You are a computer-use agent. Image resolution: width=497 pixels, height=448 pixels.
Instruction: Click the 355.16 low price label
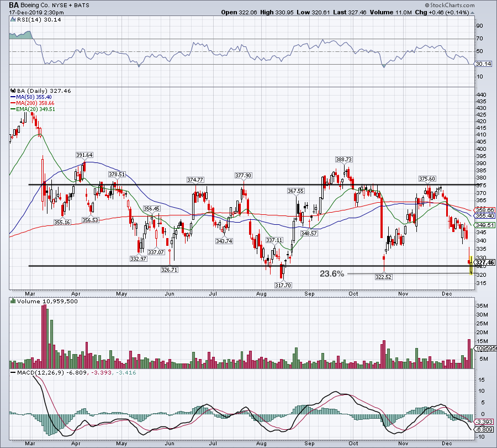coord(62,222)
